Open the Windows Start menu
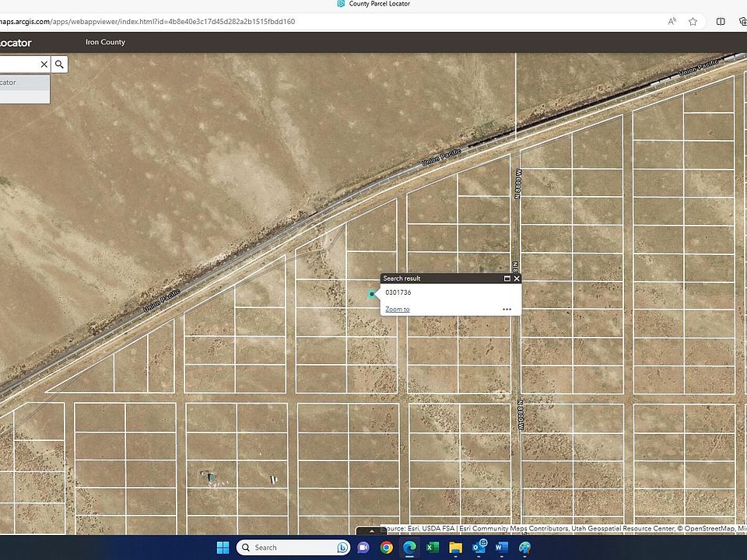 223,548
